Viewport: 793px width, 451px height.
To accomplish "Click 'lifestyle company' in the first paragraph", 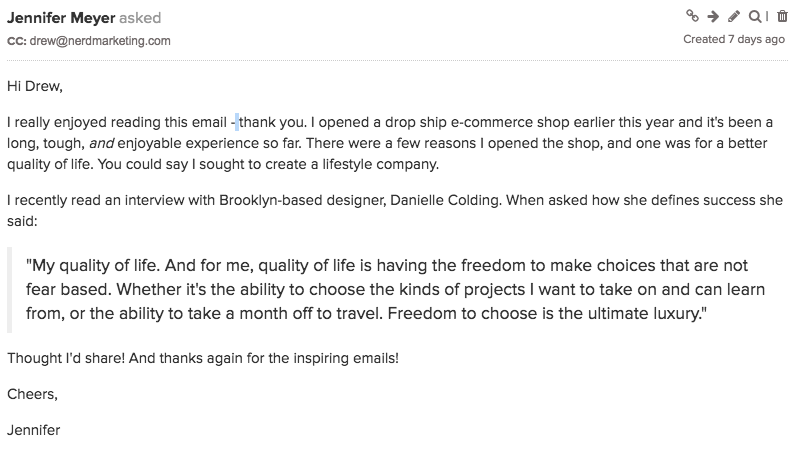I will pyautogui.click(x=380, y=164).
